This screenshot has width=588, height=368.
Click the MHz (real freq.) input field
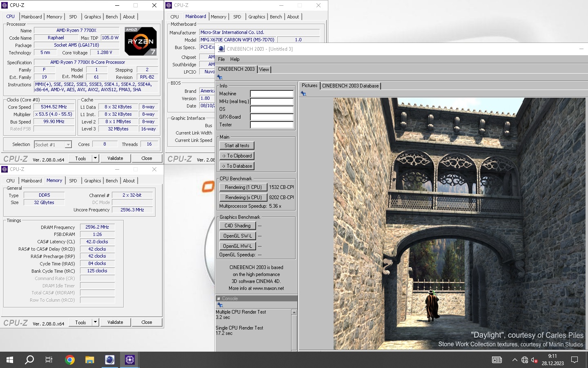[272, 101]
